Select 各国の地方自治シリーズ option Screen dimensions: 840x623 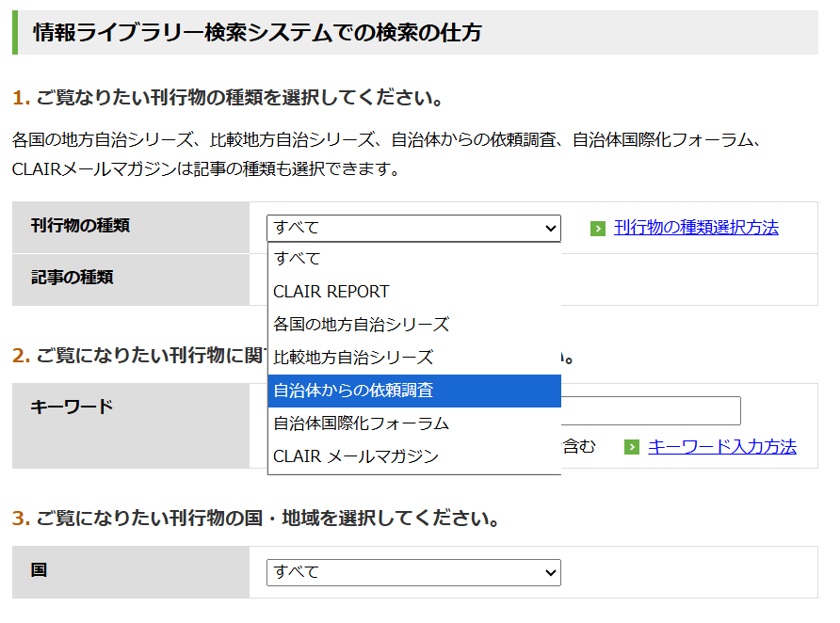click(x=361, y=325)
